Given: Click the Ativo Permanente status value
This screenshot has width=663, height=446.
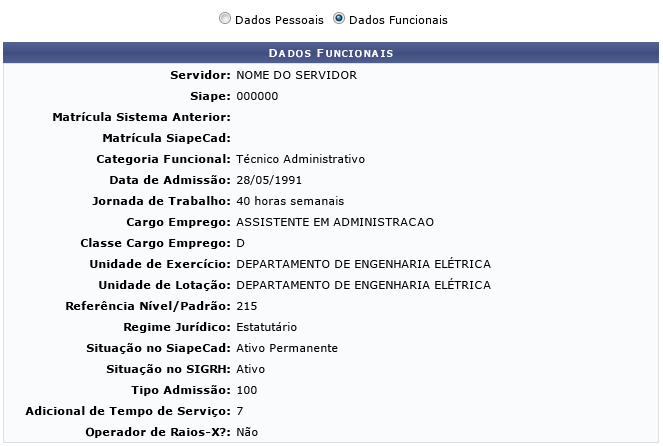Looking at the screenshot, I should coord(287,348).
